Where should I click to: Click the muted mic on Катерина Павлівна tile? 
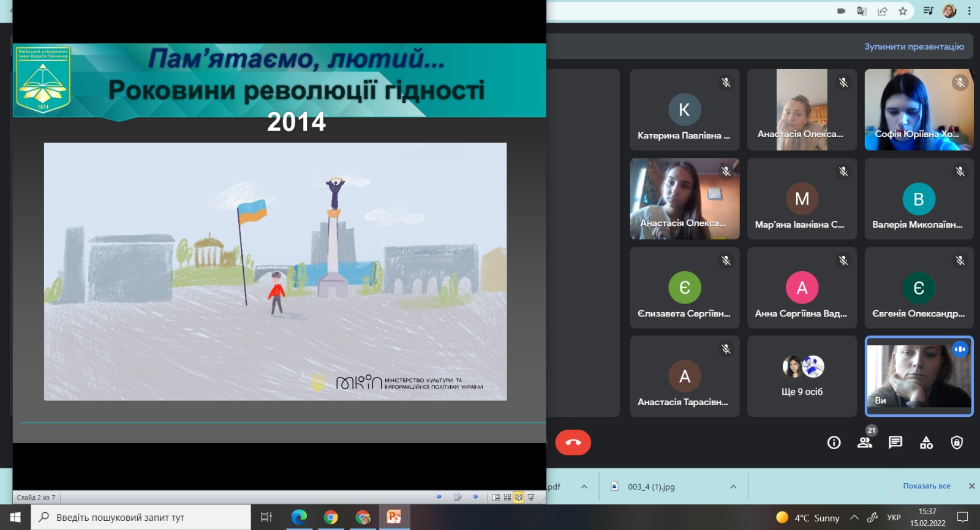point(726,83)
